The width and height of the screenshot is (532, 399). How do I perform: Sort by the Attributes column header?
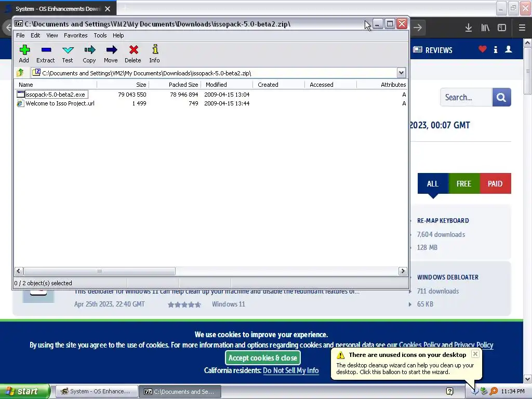(382, 85)
